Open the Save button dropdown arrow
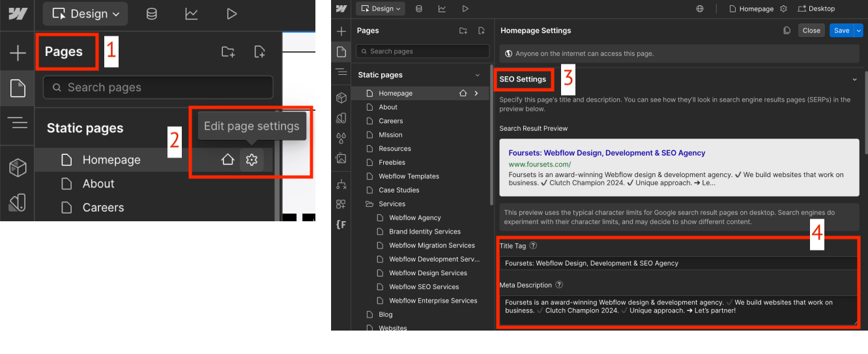This screenshot has width=868, height=354. click(x=858, y=31)
